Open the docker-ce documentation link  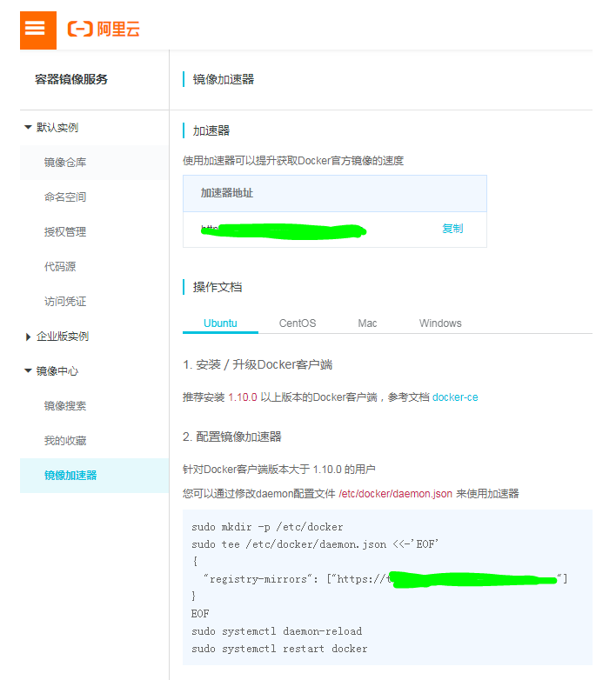[455, 397]
